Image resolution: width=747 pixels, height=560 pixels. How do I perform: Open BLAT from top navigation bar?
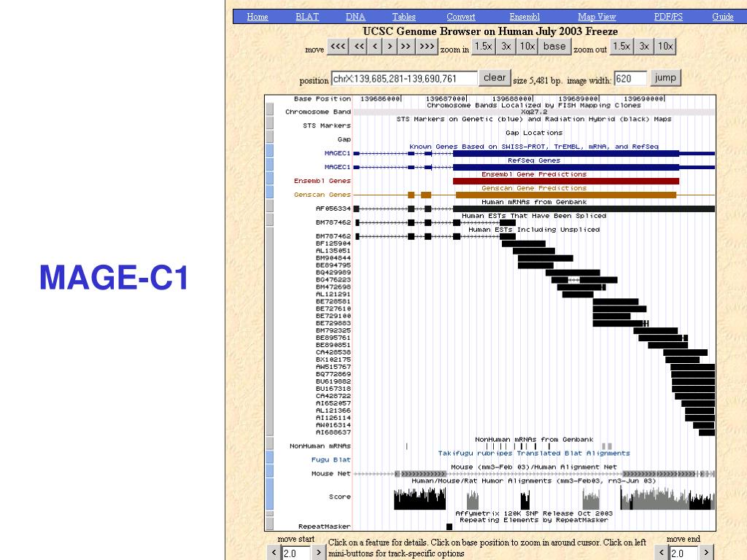307,17
